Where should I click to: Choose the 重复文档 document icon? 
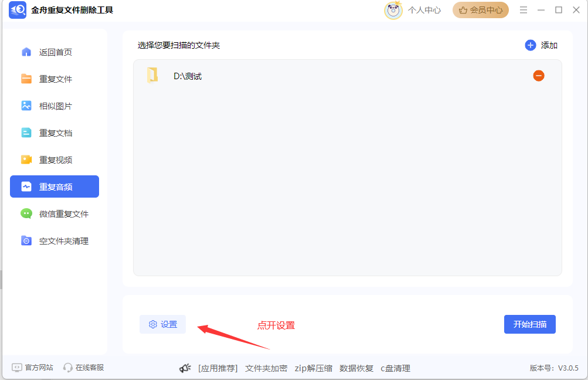[26, 133]
